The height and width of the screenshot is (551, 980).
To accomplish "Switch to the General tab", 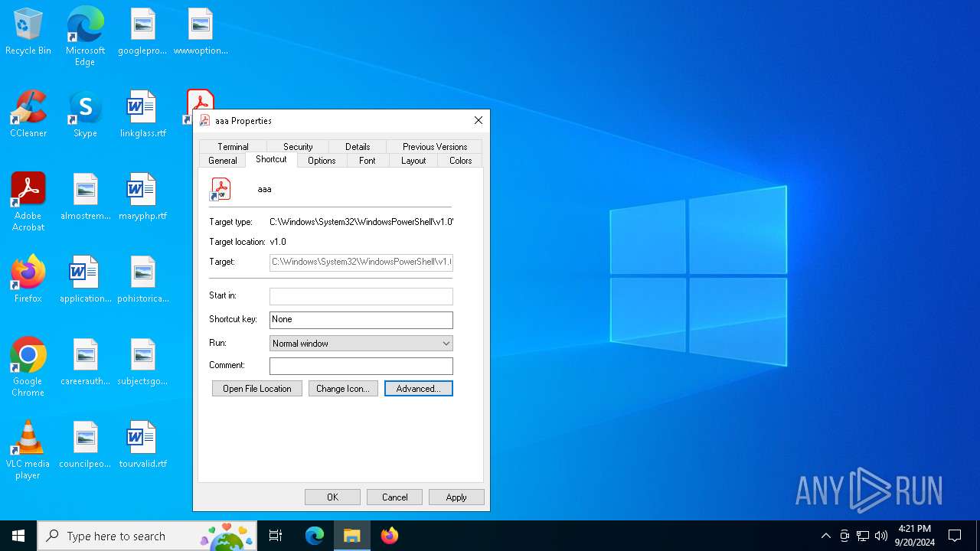I will (223, 160).
